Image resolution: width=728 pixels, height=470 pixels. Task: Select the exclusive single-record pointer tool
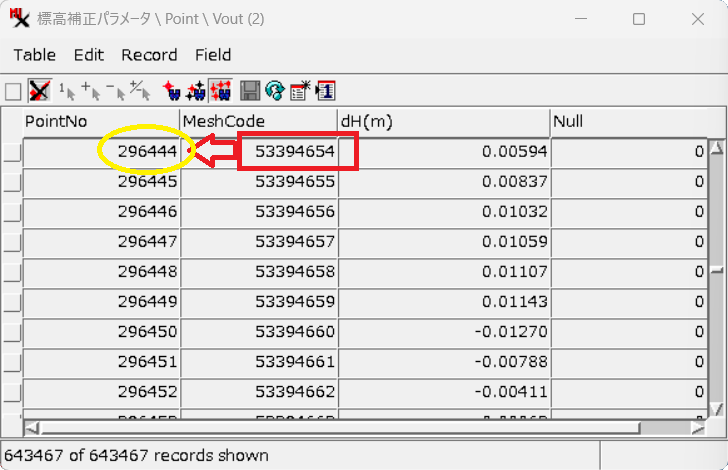pos(67,91)
